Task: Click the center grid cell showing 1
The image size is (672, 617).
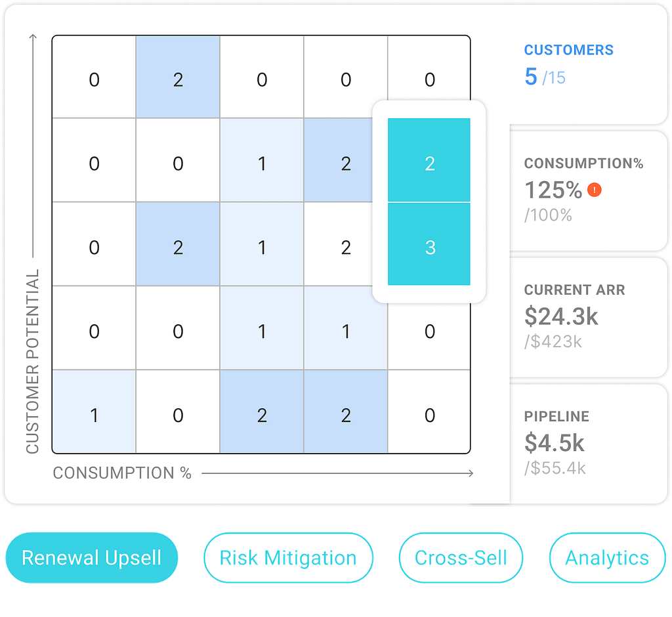Action: point(262,244)
